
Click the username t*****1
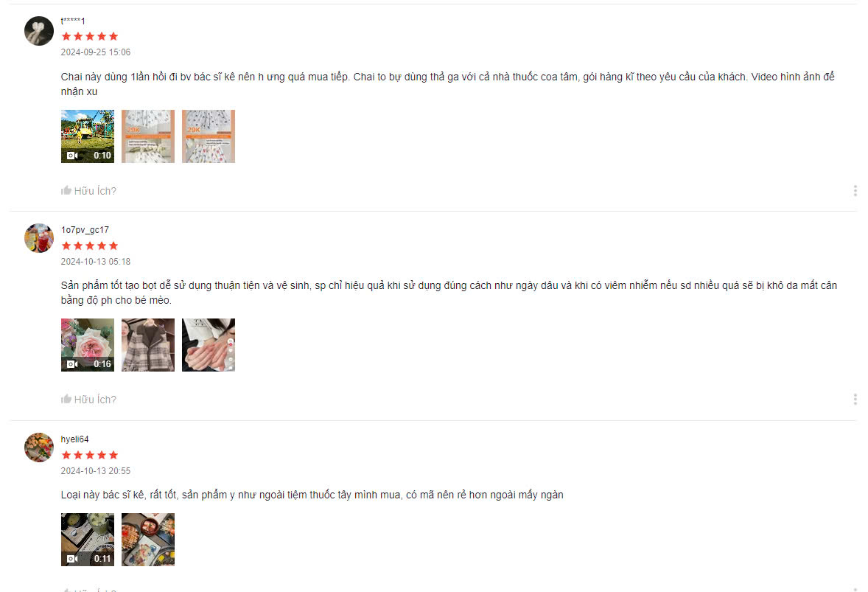[x=72, y=21]
